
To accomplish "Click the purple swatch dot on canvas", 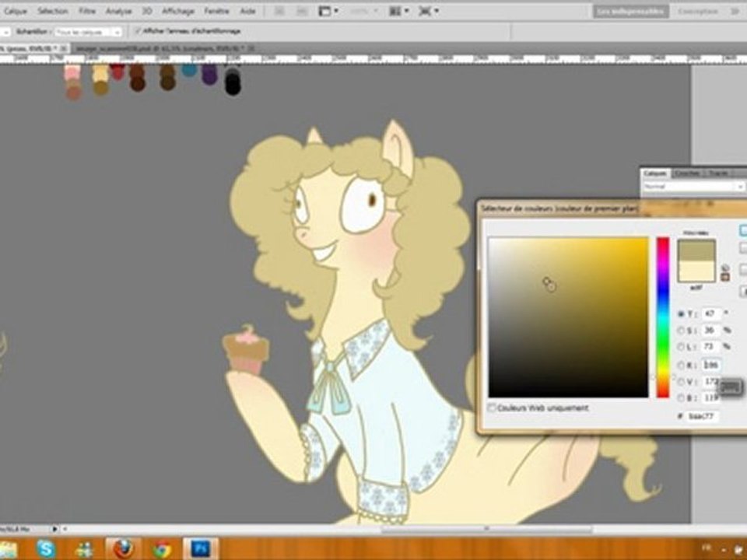I will (x=209, y=75).
